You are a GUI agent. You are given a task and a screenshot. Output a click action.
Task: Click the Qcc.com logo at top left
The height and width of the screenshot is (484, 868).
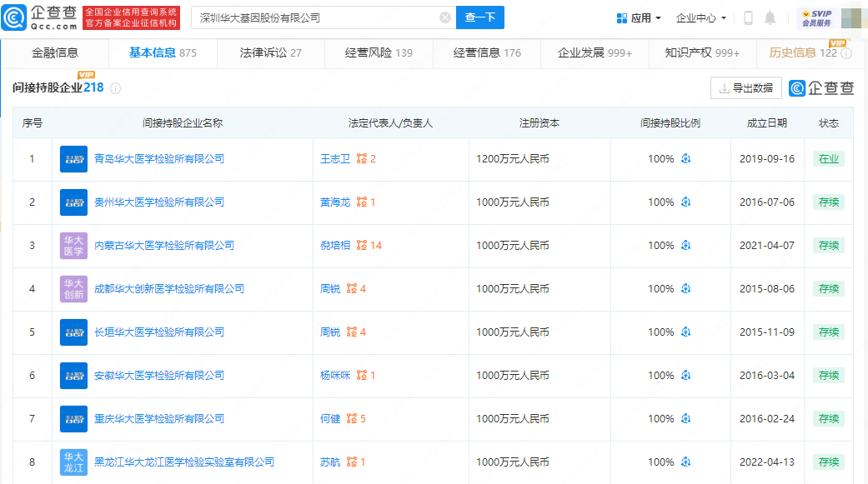[40, 17]
